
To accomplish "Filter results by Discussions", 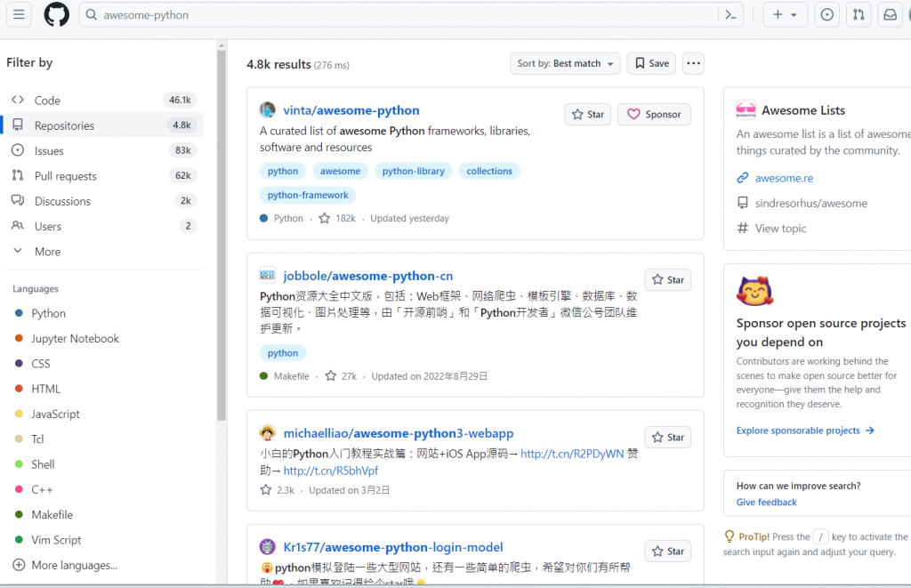I will [105, 201].
